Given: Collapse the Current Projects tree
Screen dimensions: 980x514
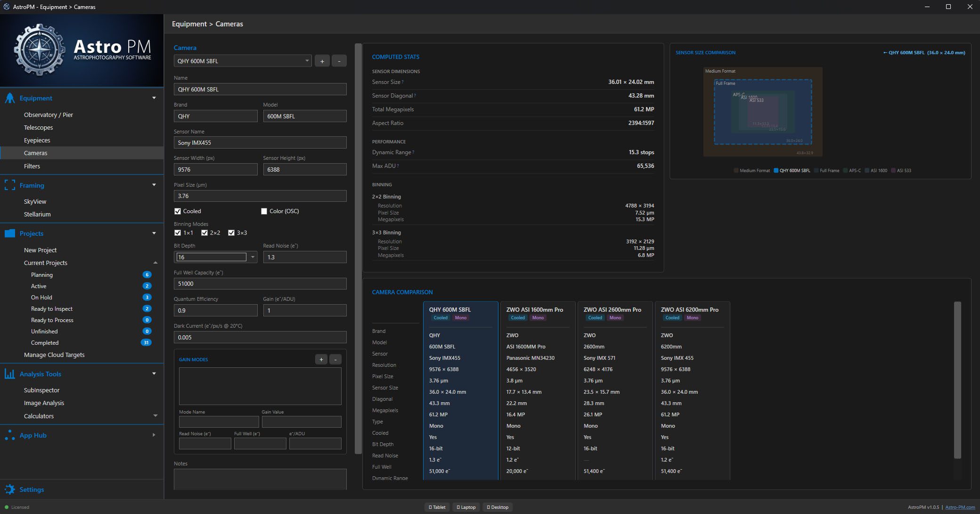Looking at the screenshot, I should coord(155,263).
